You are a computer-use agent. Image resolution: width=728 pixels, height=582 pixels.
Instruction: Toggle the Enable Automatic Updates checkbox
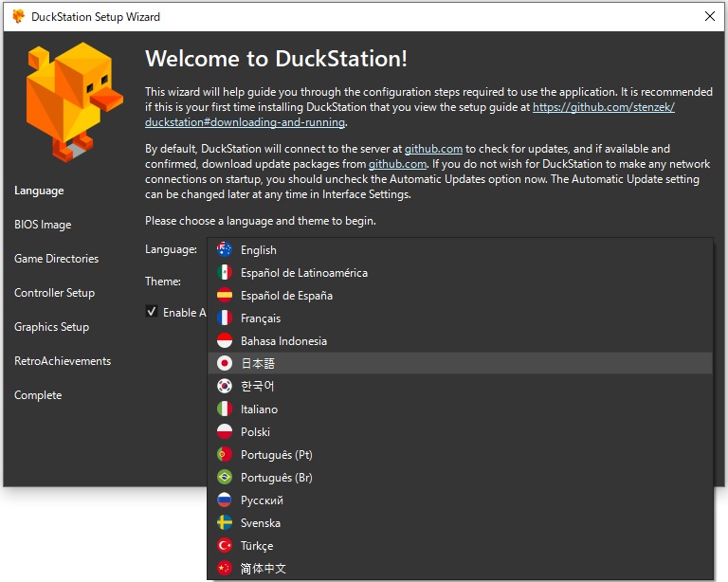(x=152, y=312)
